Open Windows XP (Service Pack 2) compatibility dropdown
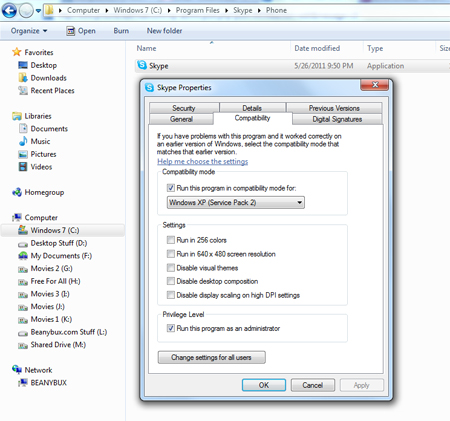The width and height of the screenshot is (450, 421). coord(235,202)
